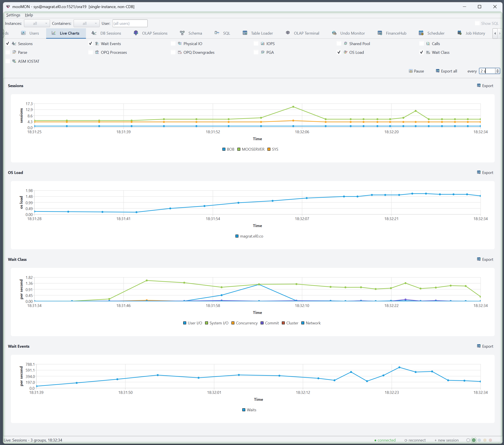Open the Containers dropdown
This screenshot has height=445, width=504.
[87, 24]
